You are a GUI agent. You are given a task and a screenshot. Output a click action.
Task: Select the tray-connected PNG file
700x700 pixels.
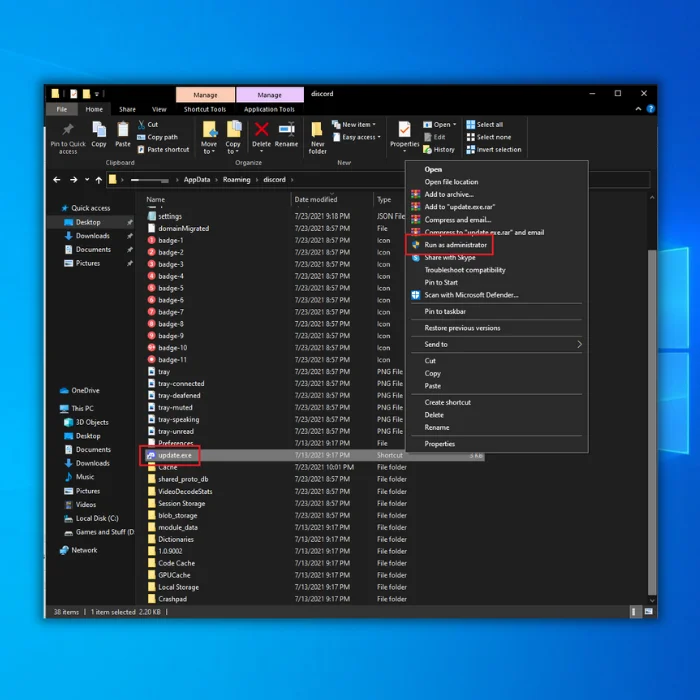pos(181,383)
